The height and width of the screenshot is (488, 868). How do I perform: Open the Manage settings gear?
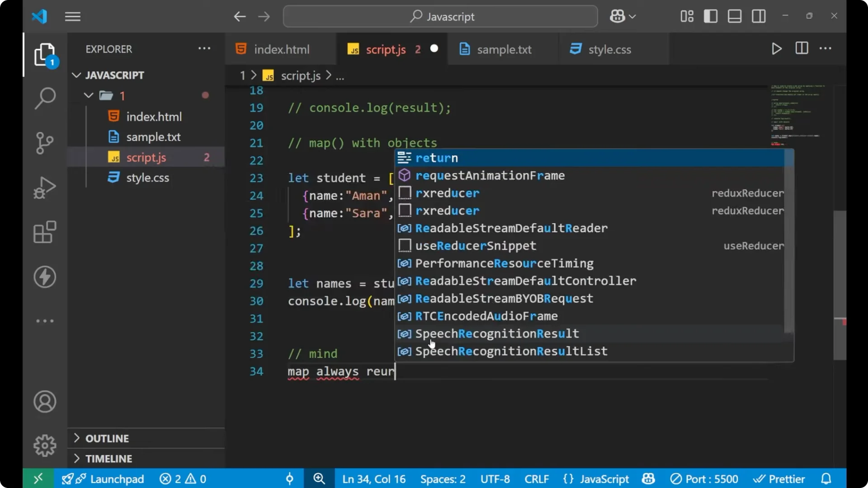45,445
